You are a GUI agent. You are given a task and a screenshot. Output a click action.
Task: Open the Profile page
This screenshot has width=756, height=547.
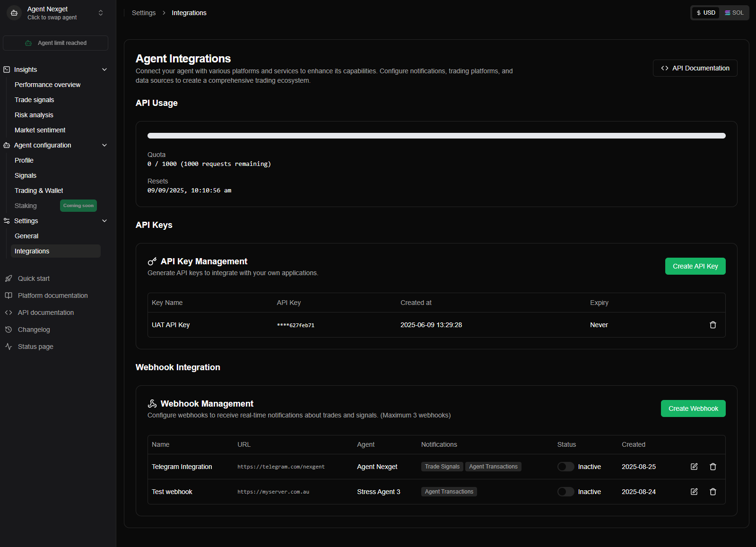[24, 160]
